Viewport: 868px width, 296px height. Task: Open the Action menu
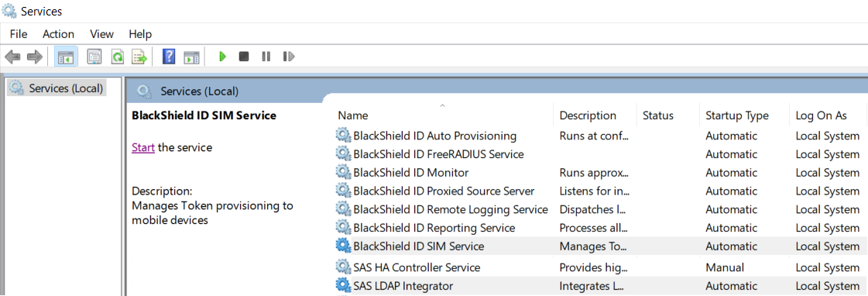[58, 34]
